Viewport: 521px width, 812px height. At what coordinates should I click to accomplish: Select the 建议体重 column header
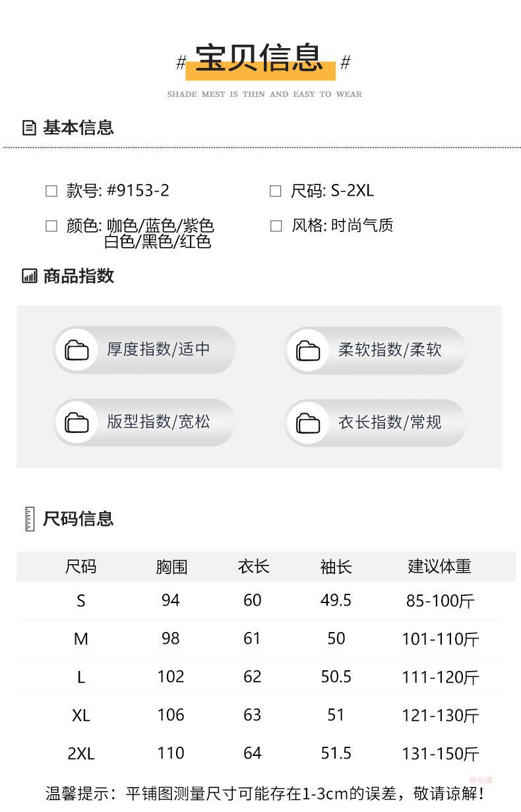[439, 566]
